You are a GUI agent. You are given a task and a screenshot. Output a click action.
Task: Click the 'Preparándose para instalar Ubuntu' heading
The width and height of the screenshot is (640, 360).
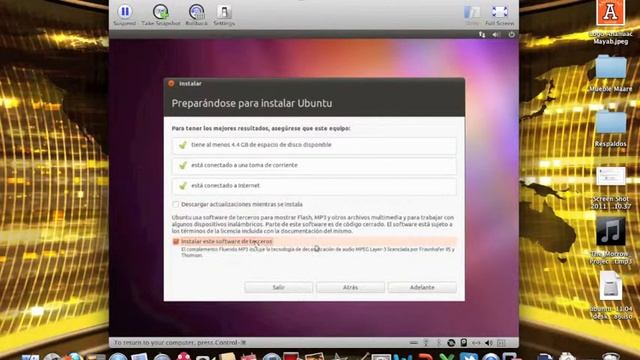[252, 103]
